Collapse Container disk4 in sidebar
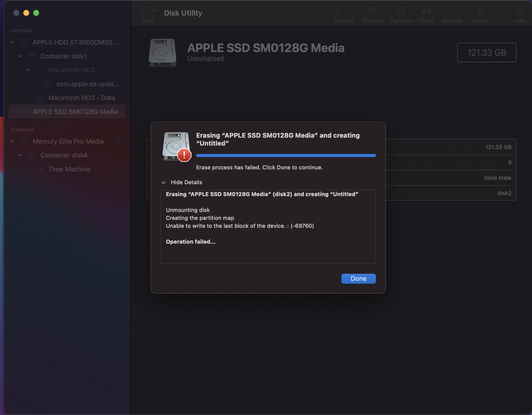This screenshot has height=415, width=532. click(20, 155)
